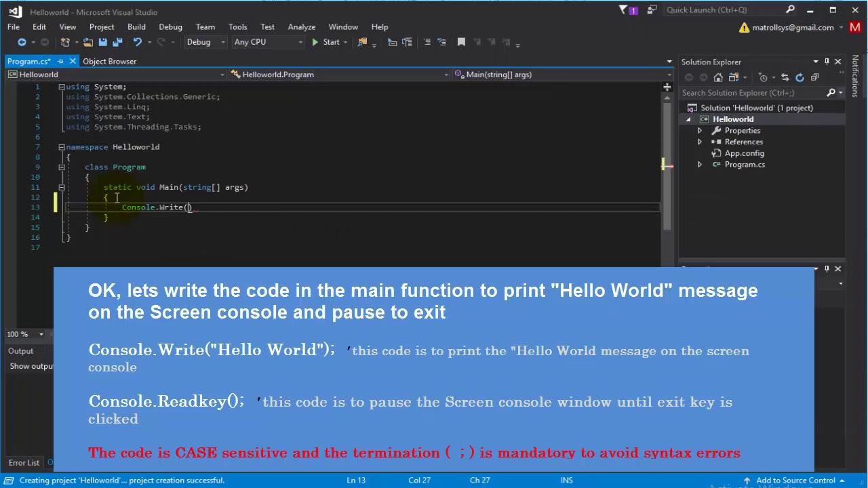Screen dimensions: 868x488
Task: Start debugging with the Start button
Action: point(325,42)
